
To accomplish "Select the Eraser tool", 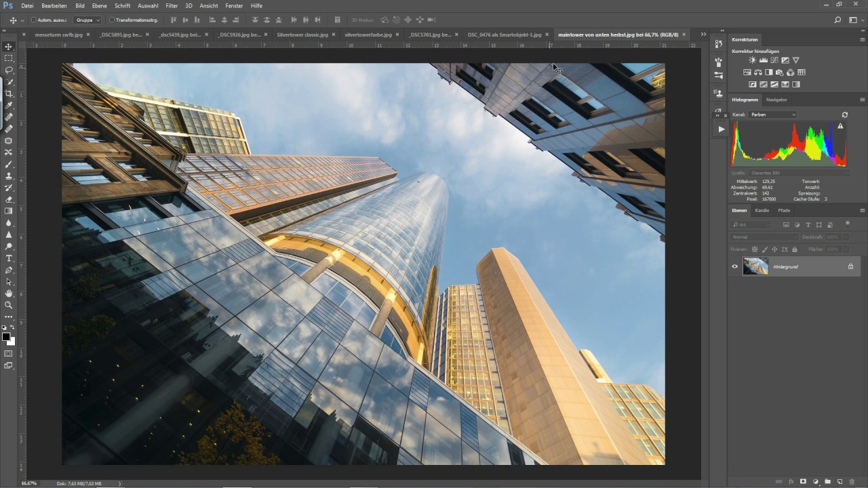I will point(9,199).
